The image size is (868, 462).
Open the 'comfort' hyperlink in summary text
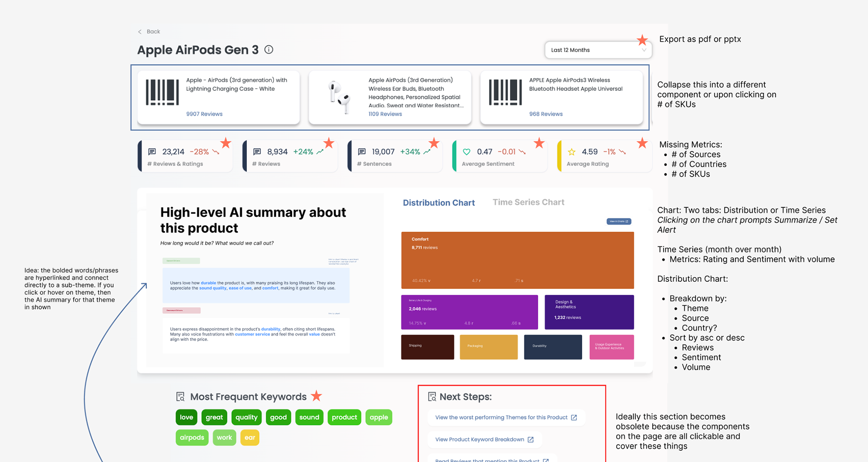tap(270, 288)
